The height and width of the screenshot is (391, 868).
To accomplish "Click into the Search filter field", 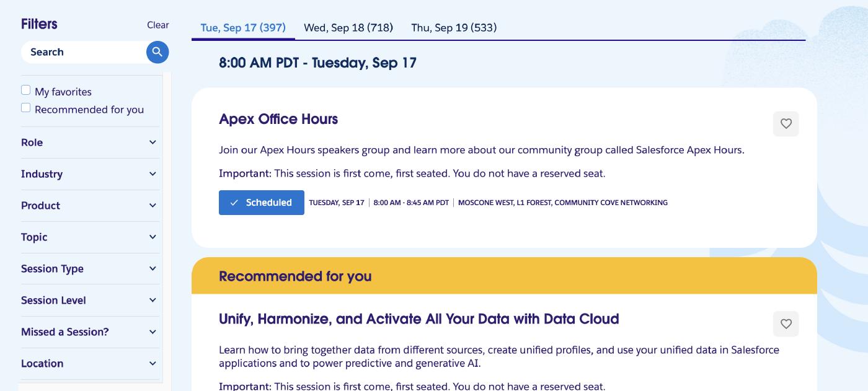I will coord(84,52).
